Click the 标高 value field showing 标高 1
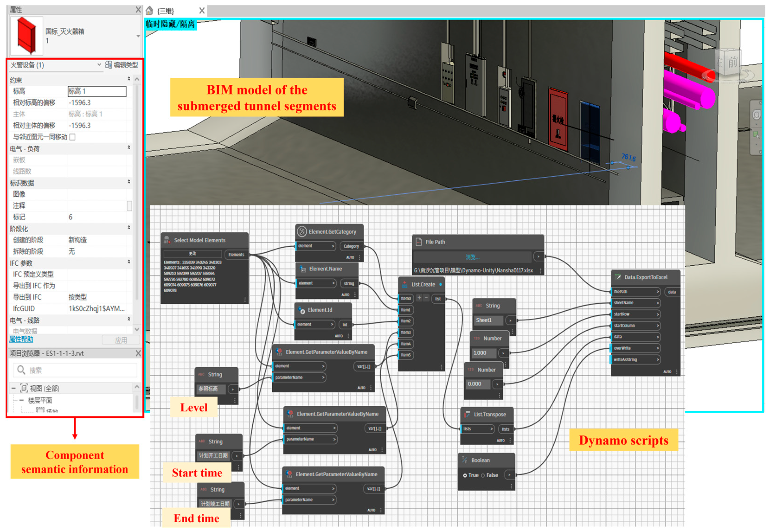 pyautogui.click(x=97, y=91)
